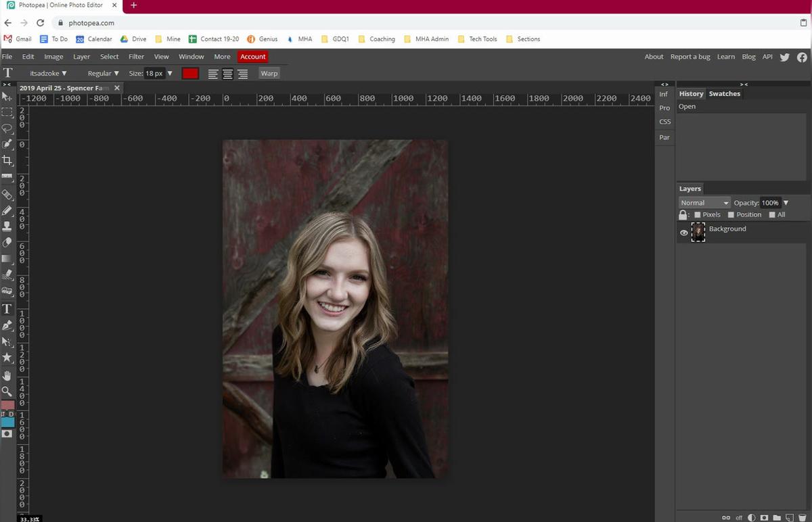Open the Filter menu
Screen dimensions: 812x522
coord(136,57)
